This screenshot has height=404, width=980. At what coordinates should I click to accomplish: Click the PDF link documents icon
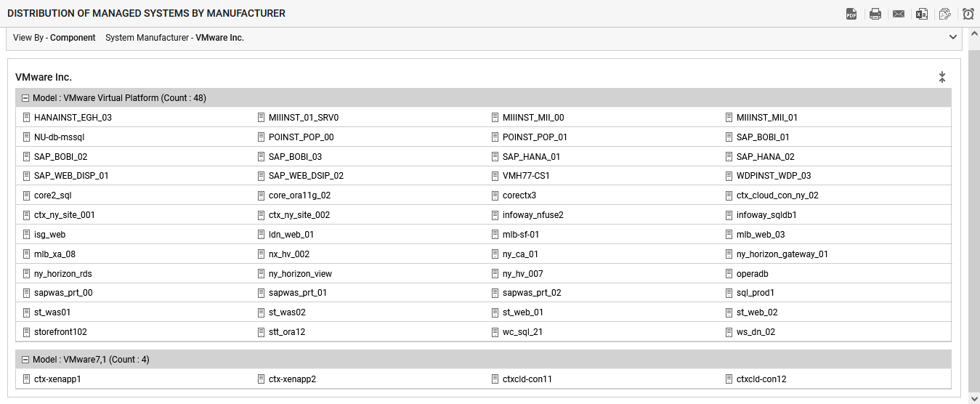(x=945, y=14)
